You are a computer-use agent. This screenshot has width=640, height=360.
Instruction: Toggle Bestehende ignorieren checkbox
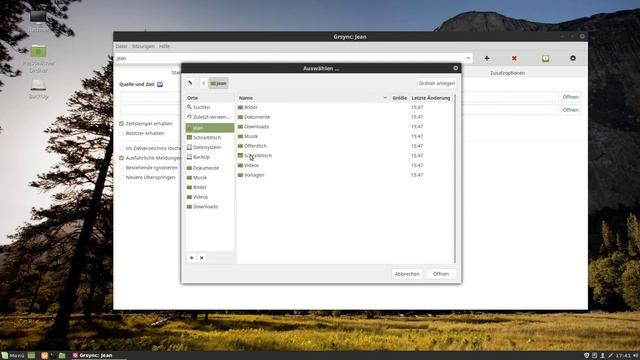(121, 168)
